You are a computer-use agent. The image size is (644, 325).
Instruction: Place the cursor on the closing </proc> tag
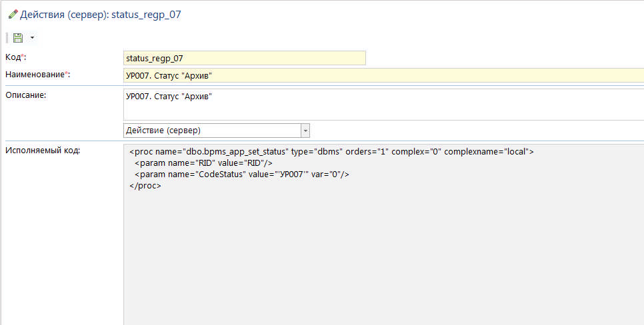145,185
